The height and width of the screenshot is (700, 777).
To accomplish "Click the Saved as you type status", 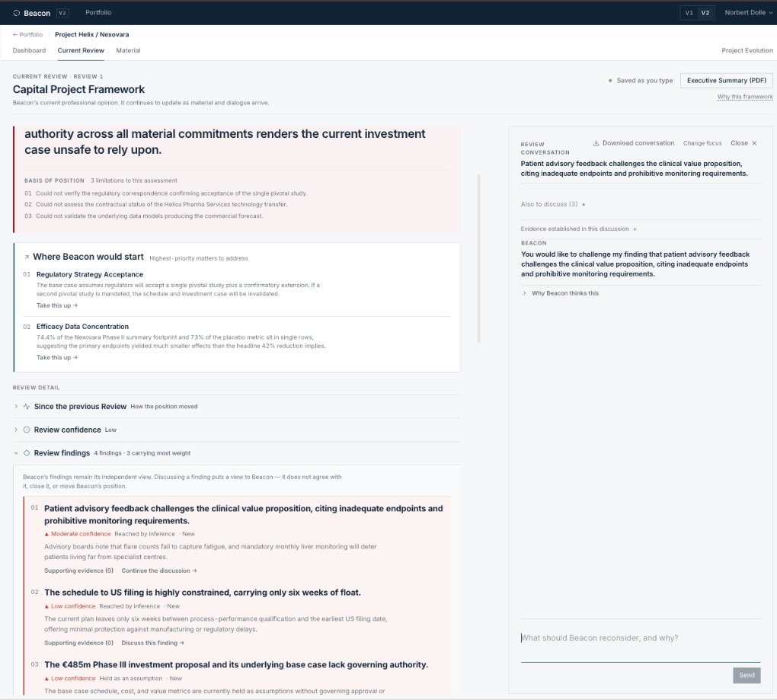I will point(640,80).
